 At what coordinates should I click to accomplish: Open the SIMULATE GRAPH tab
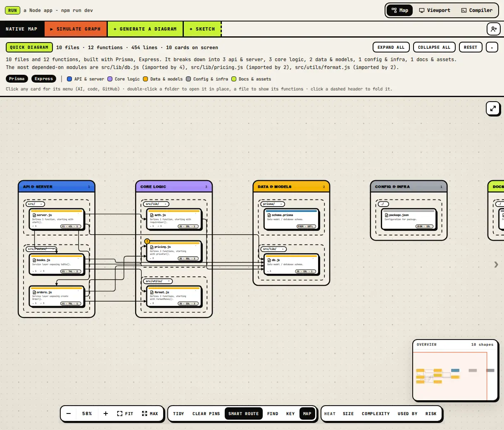75,29
